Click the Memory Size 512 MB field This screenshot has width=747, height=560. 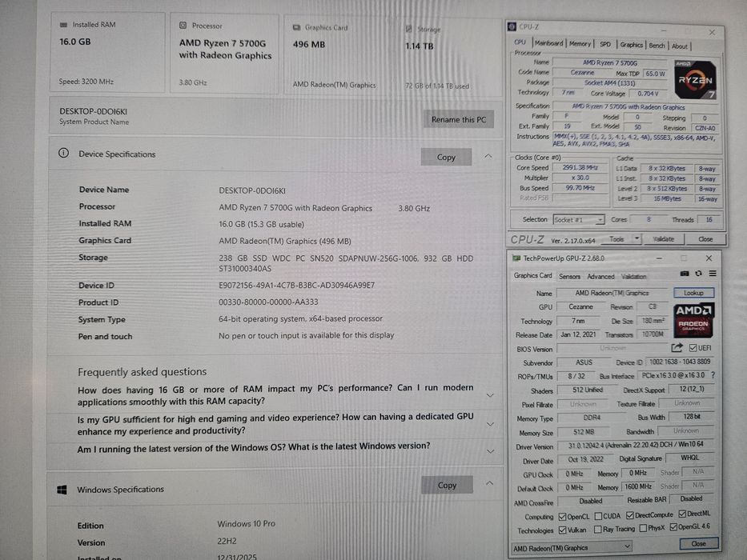click(x=584, y=432)
